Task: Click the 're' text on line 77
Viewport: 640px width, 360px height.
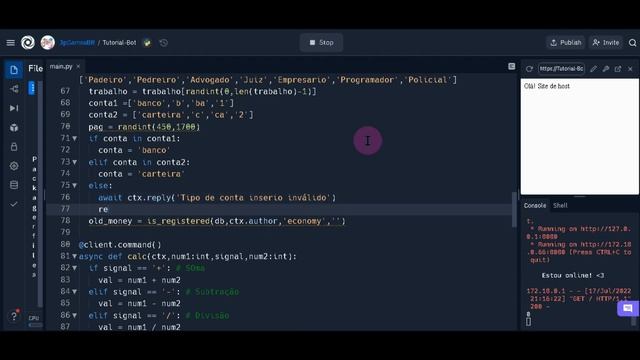Action: tap(103, 209)
